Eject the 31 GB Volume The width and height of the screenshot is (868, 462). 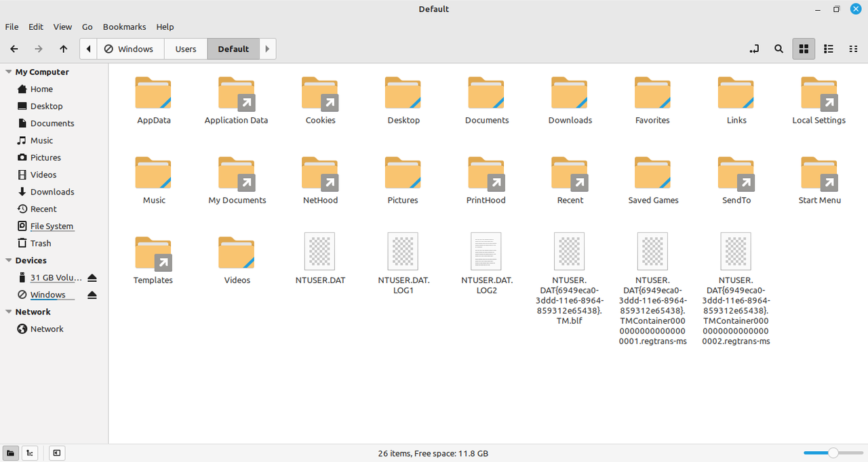coord(92,278)
